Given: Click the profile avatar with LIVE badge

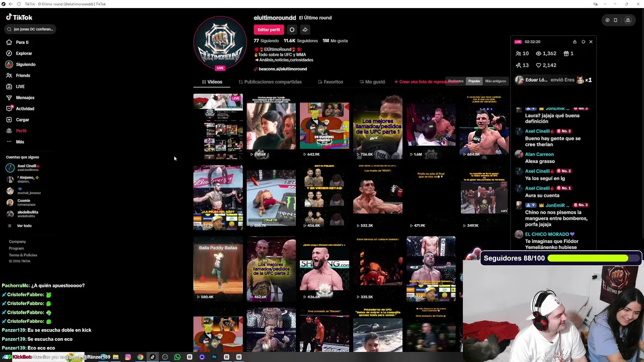Looking at the screenshot, I should pos(220,43).
